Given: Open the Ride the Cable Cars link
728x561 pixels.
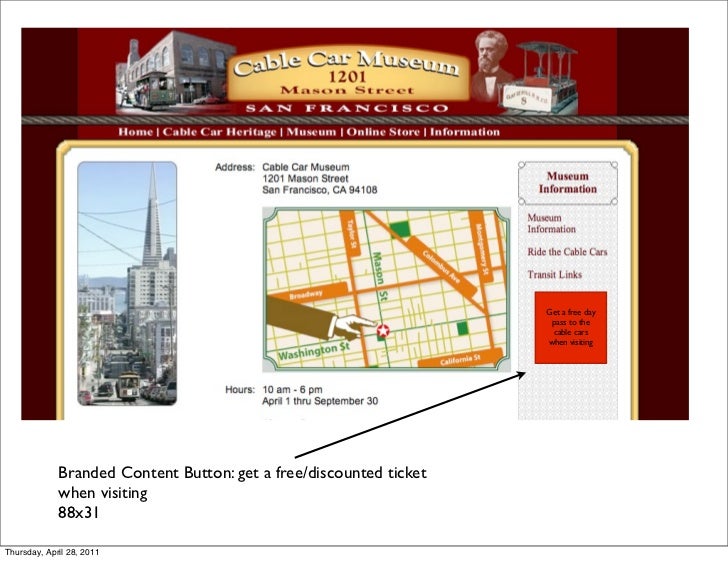Looking at the screenshot, I should coord(567,252).
